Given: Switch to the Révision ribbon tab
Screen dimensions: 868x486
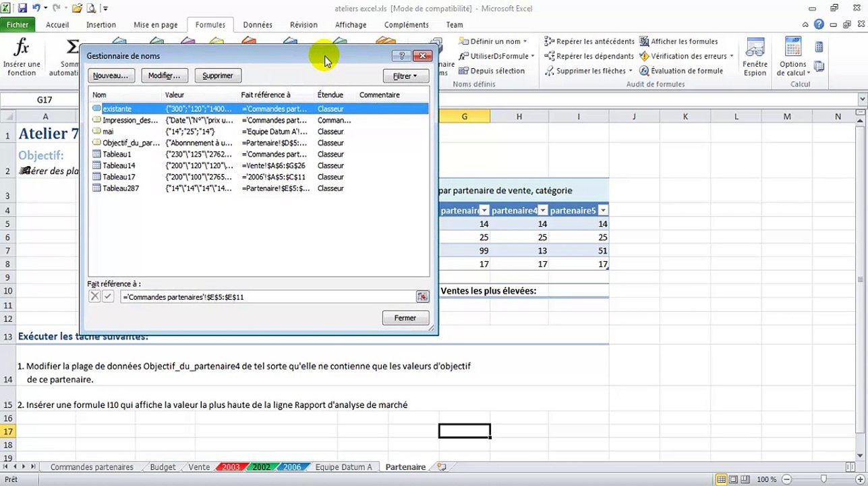Looking at the screenshot, I should click(303, 24).
